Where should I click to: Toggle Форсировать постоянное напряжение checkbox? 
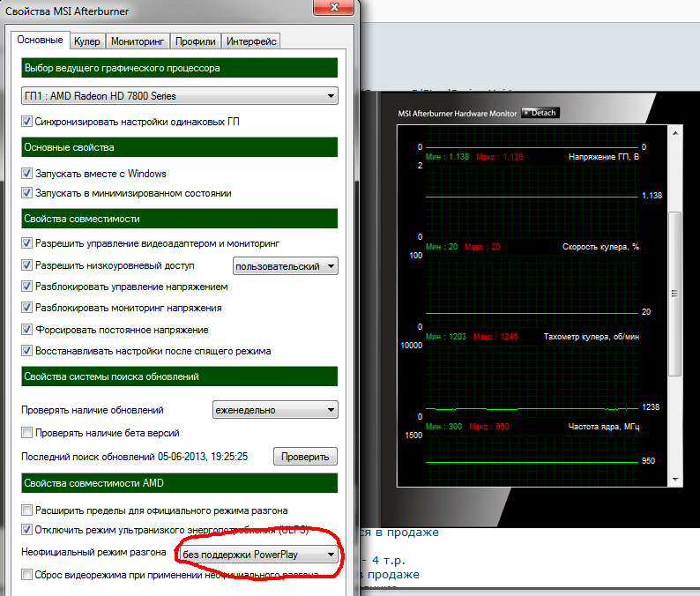click(26, 330)
